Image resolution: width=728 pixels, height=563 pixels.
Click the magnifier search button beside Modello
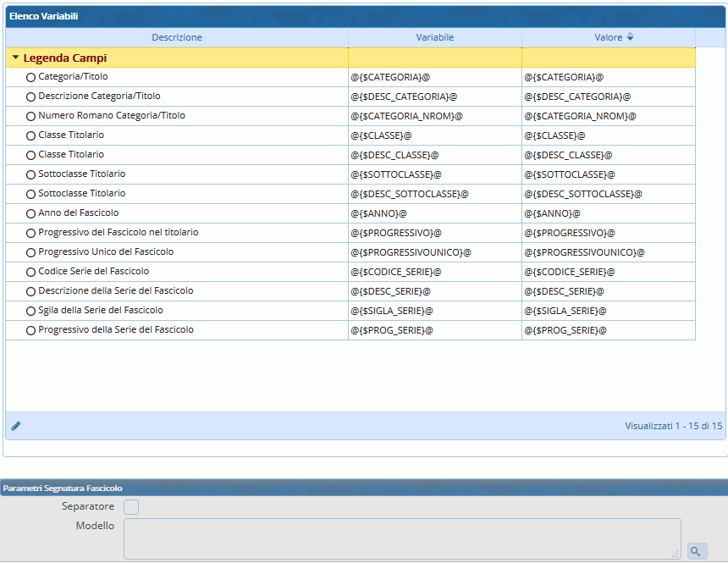click(697, 551)
